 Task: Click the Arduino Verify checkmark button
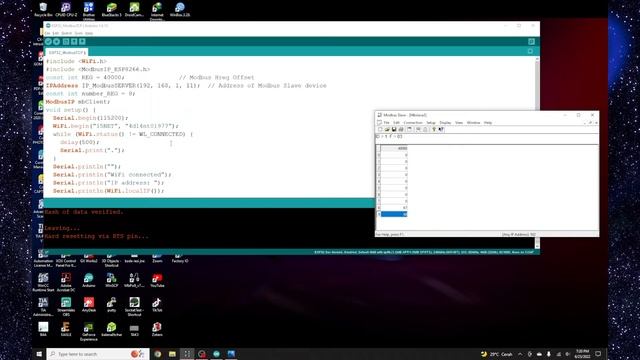pos(49,42)
